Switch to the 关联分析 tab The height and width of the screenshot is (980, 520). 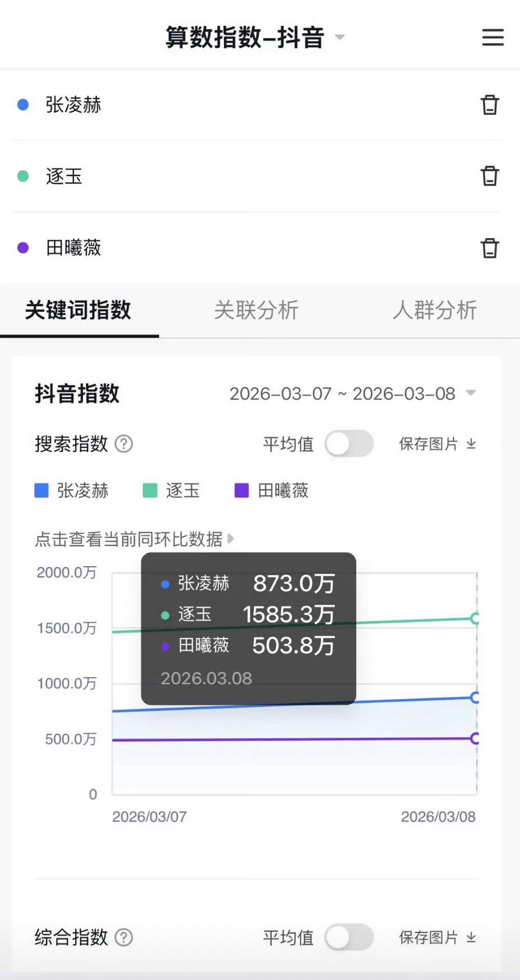[x=257, y=310]
